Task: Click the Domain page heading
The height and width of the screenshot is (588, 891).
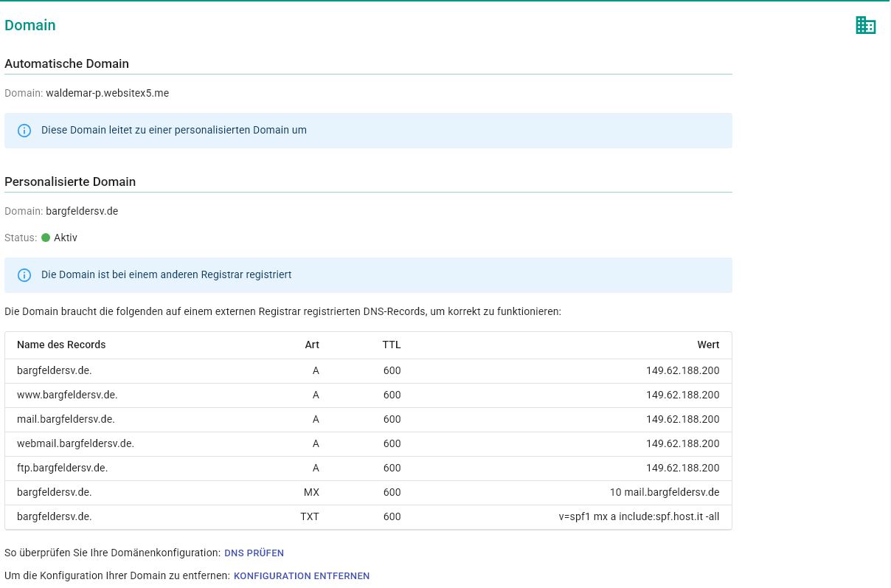Action: coord(30,25)
